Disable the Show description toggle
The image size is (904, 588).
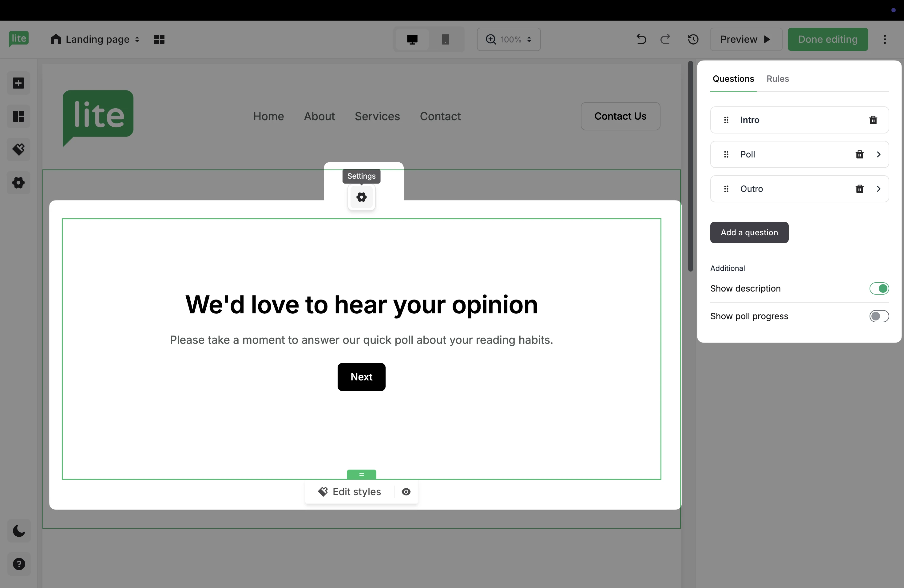879,289
